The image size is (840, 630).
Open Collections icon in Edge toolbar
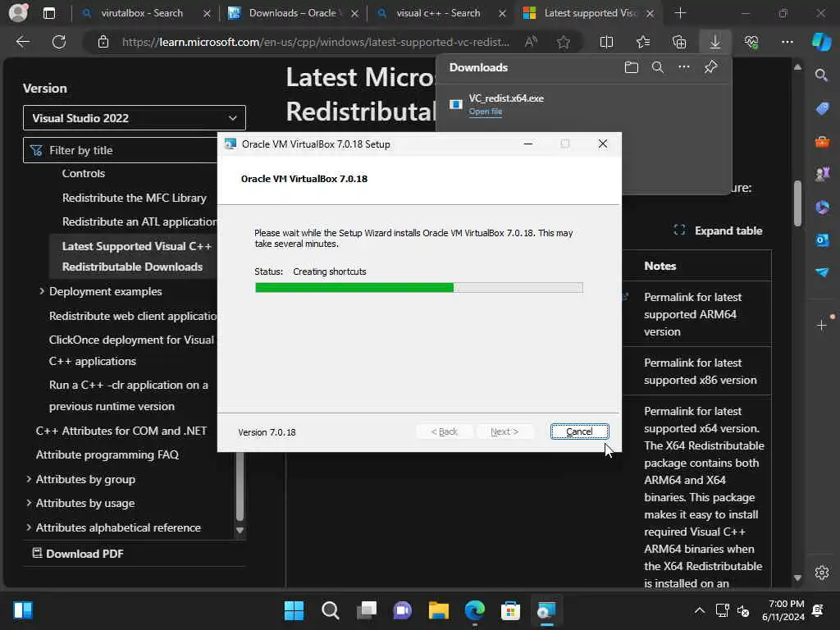[x=679, y=42]
